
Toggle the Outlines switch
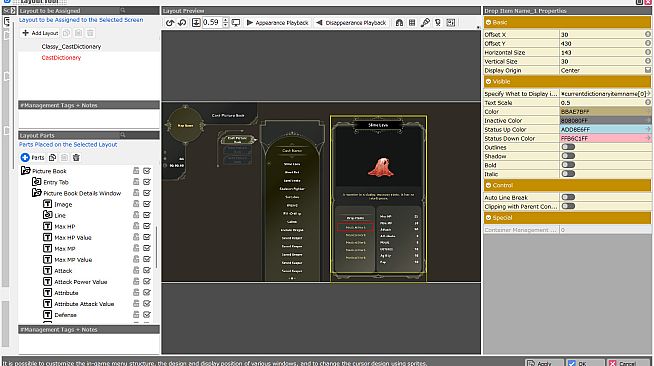click(568, 147)
